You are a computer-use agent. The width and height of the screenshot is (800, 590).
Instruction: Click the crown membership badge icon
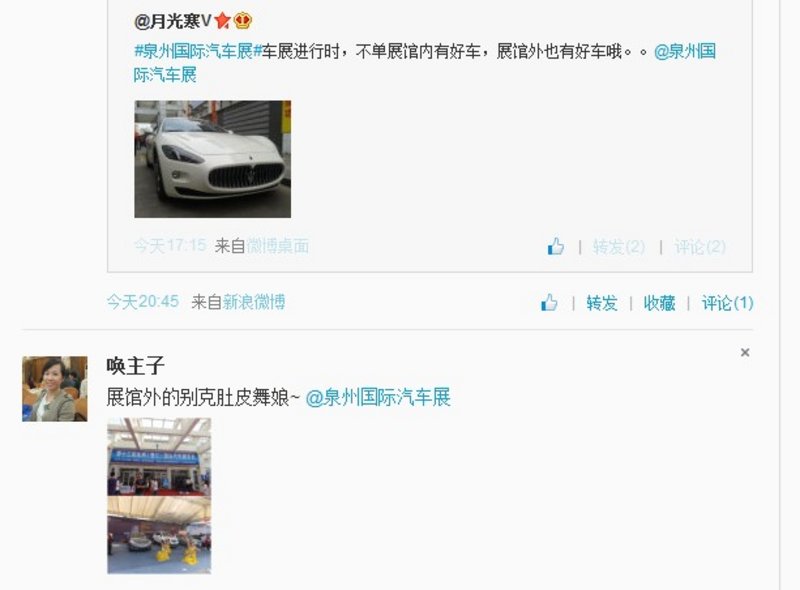[x=243, y=20]
